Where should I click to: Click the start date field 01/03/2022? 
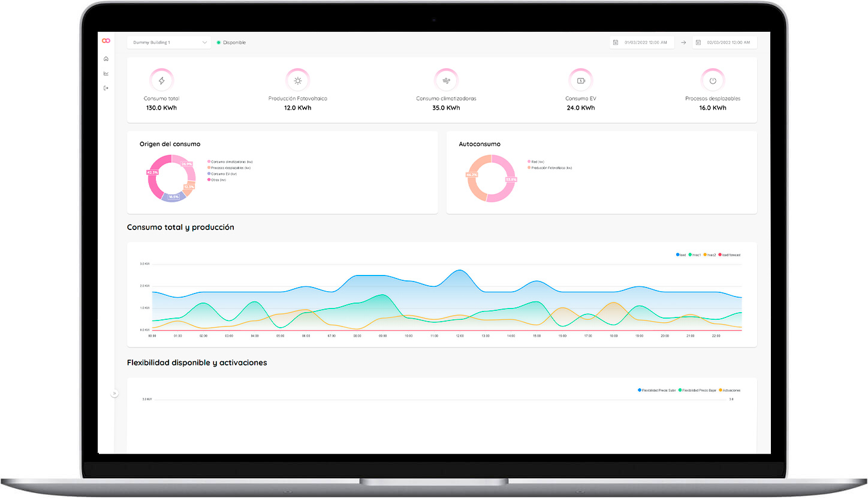point(646,43)
